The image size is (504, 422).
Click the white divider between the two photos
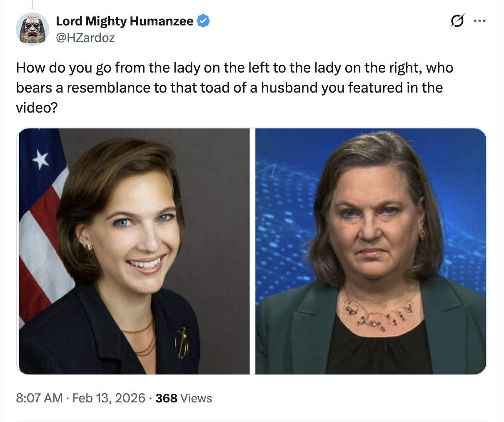click(252, 251)
